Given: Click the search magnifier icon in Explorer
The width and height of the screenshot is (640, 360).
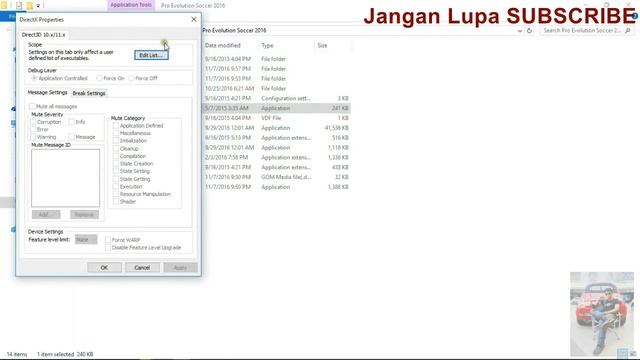Looking at the screenshot, I should [x=628, y=31].
